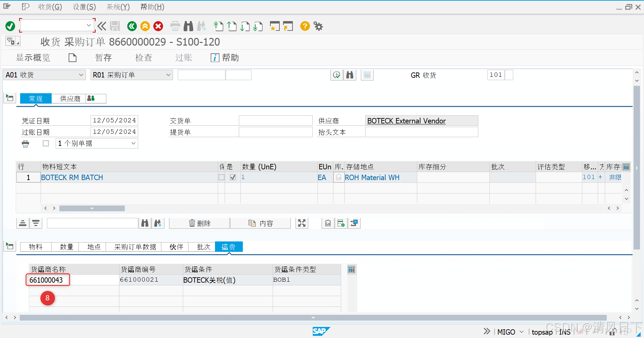Click the Previous Page icon

232,26
